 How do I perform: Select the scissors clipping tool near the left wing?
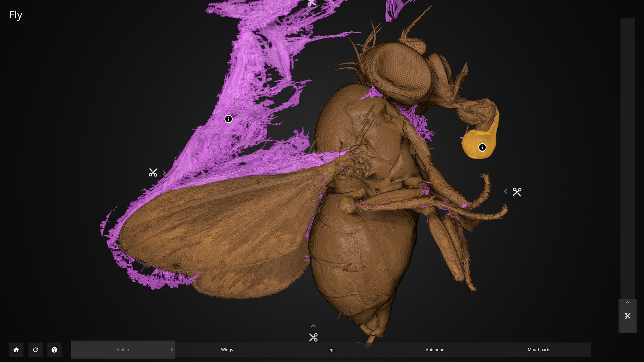point(153,172)
